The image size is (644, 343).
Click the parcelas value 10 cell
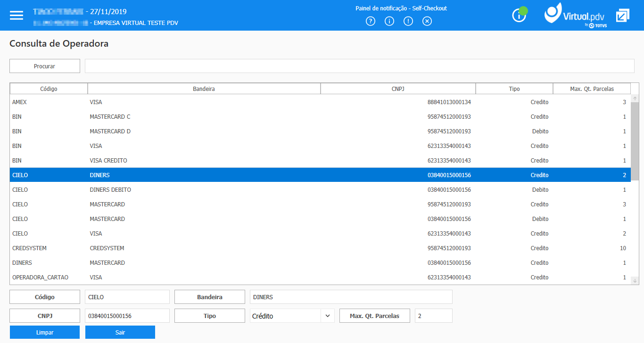pyautogui.click(x=623, y=248)
